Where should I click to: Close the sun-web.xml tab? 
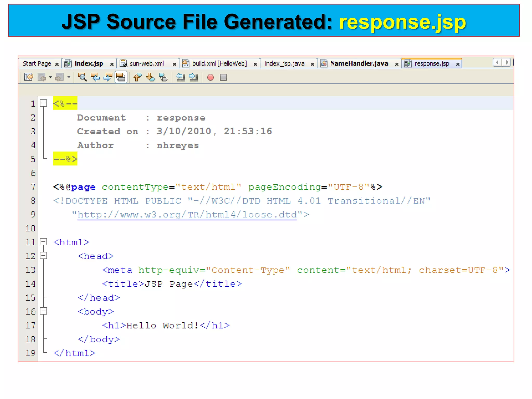175,64
